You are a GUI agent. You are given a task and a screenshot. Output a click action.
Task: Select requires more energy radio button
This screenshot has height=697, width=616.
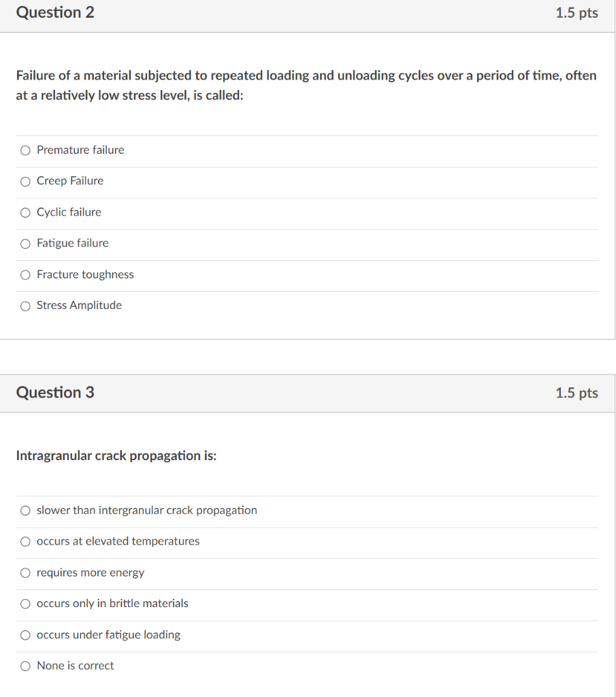[x=25, y=572]
